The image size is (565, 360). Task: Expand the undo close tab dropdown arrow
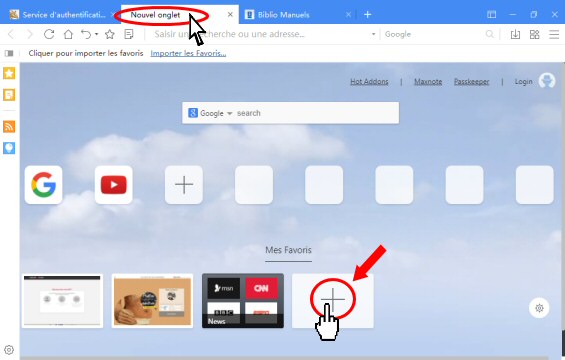[97, 34]
